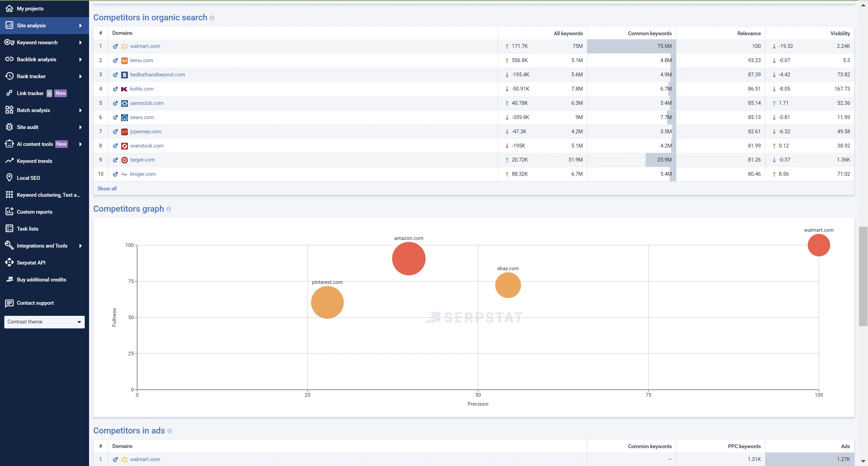The width and height of the screenshot is (868, 466).
Task: Go to My projects
Action: 30,8
